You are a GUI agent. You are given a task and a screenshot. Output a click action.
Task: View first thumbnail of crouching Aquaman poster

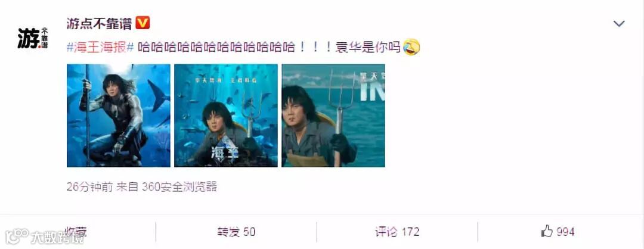[x=119, y=116]
